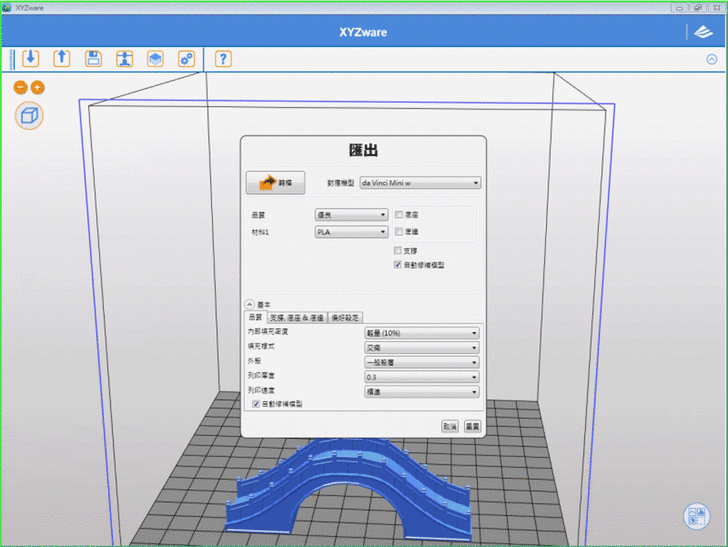Enable the 底座 checkbox
This screenshot has width=728, height=547.
click(399, 215)
